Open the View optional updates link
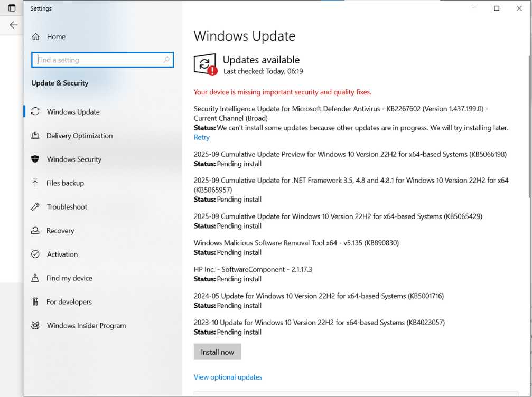Image resolution: width=532 pixels, height=397 pixels. 228,377
